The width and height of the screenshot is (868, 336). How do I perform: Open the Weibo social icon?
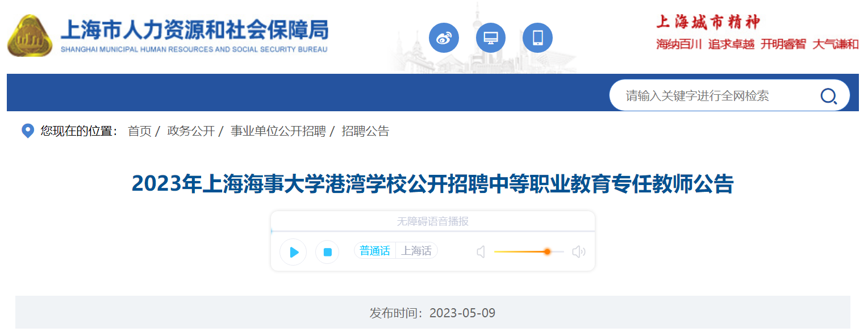coord(444,38)
